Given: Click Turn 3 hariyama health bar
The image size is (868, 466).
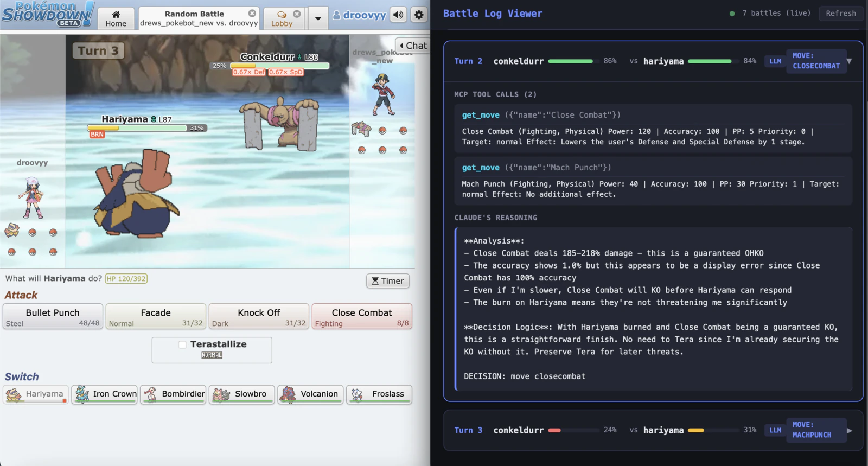Looking at the screenshot, I should pyautogui.click(x=713, y=430).
